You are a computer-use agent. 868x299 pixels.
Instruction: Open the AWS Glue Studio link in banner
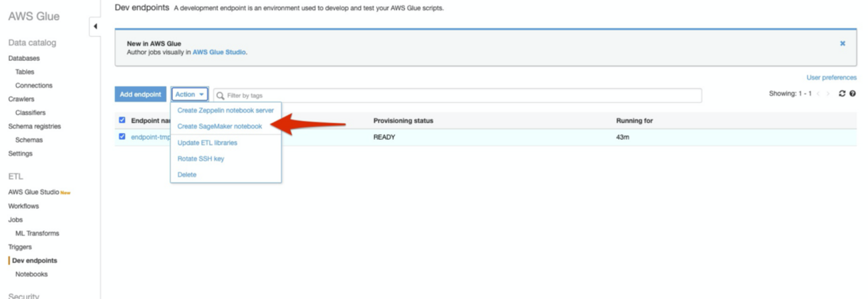click(x=219, y=52)
